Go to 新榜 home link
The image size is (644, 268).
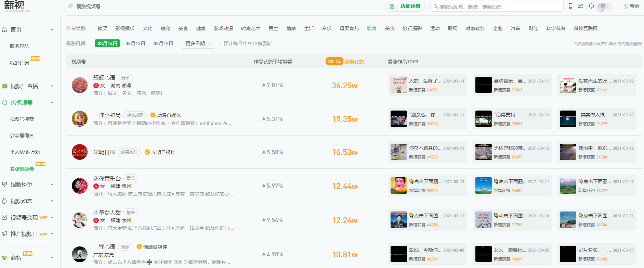point(631,6)
